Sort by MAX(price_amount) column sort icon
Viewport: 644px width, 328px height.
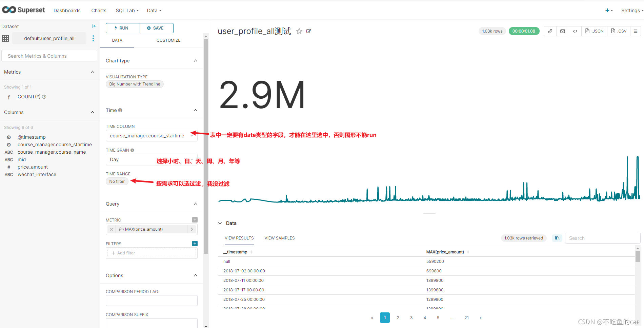click(468, 252)
